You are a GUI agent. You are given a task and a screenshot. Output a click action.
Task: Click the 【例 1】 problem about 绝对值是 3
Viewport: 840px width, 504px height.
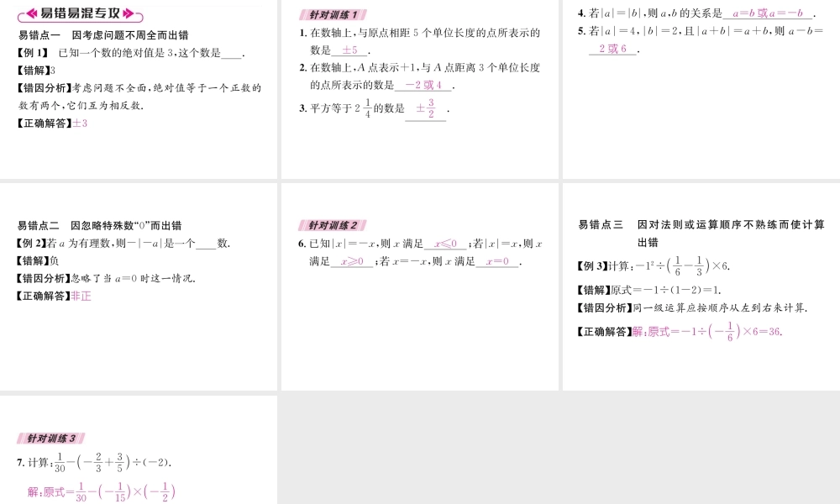pyautogui.click(x=131, y=53)
